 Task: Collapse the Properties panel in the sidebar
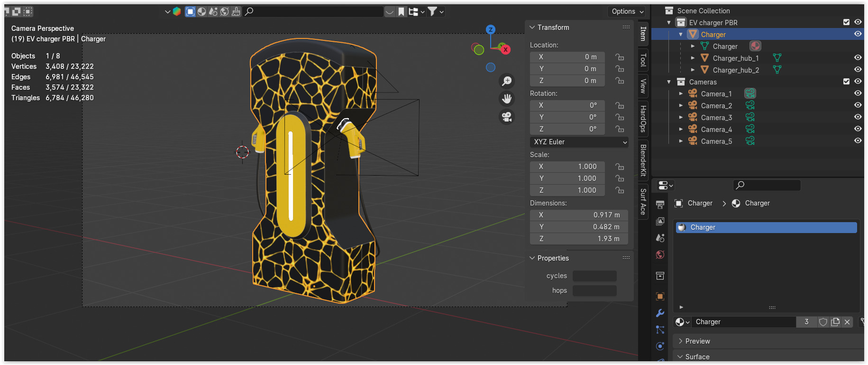click(532, 258)
